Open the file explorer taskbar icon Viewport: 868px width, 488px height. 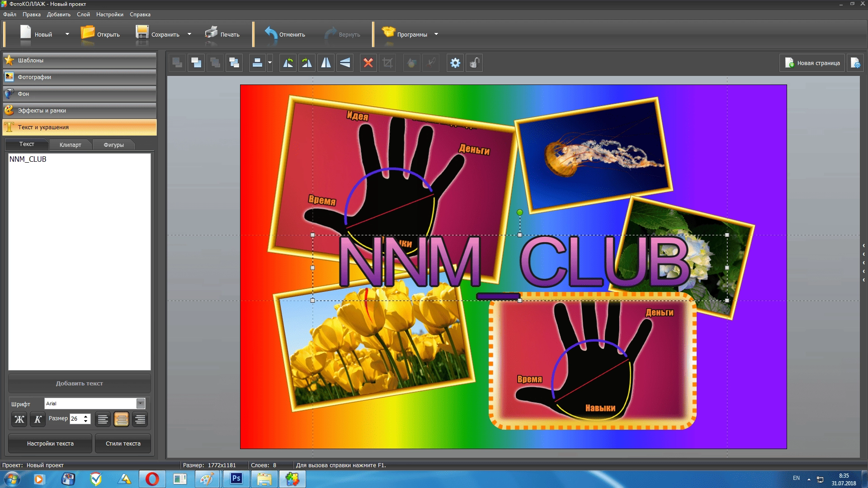[x=264, y=479]
